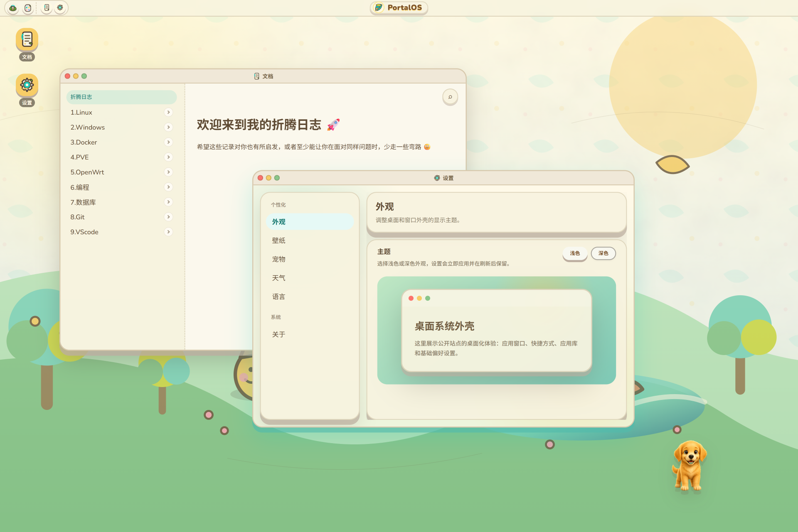Expand the 7.数据库 chevron
The image size is (798, 532).
pyautogui.click(x=168, y=202)
